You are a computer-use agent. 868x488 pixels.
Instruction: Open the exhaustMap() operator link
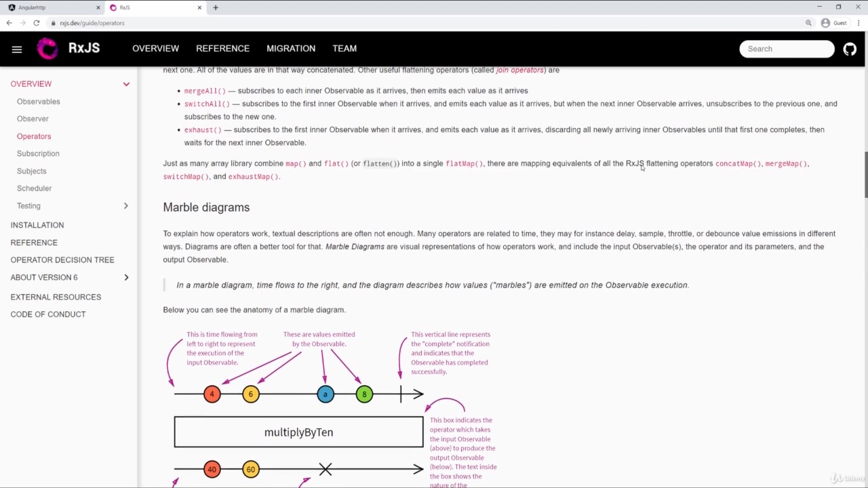(254, 177)
